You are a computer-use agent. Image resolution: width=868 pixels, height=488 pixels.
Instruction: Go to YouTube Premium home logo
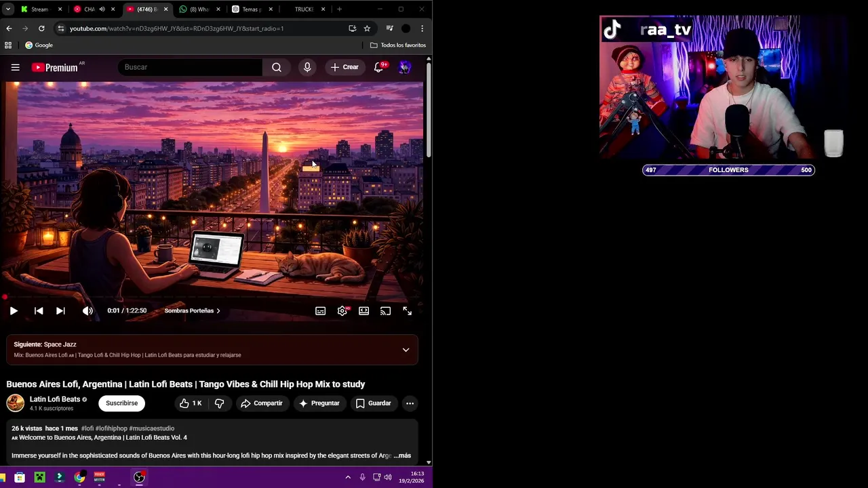click(55, 67)
